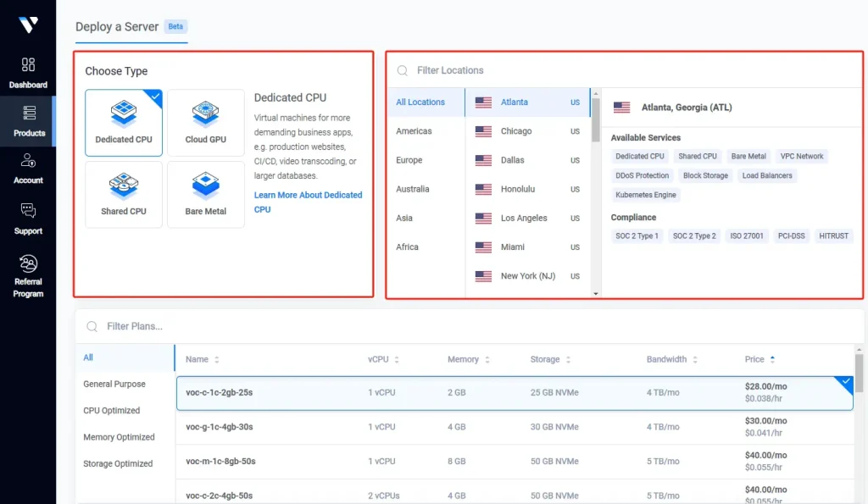Click the ISO 27001 compliance tag
The image size is (868, 504).
tap(746, 236)
